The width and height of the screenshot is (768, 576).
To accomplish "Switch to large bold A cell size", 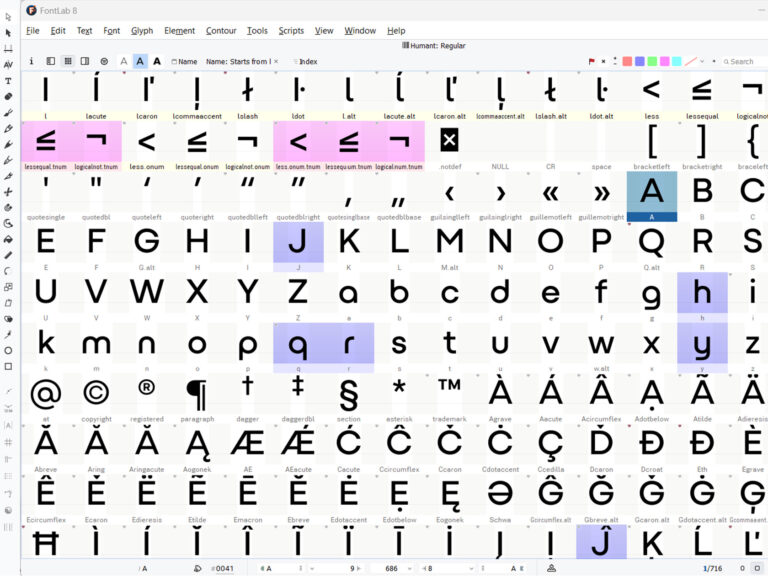I will [157, 61].
